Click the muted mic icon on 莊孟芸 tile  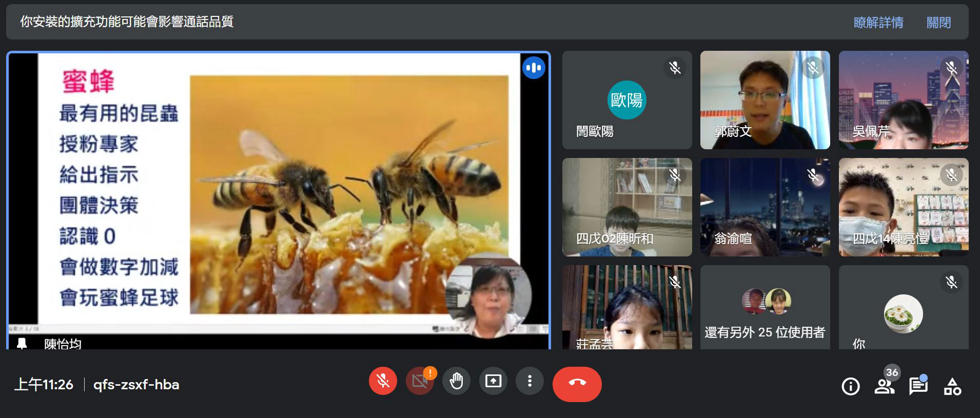[x=675, y=282]
